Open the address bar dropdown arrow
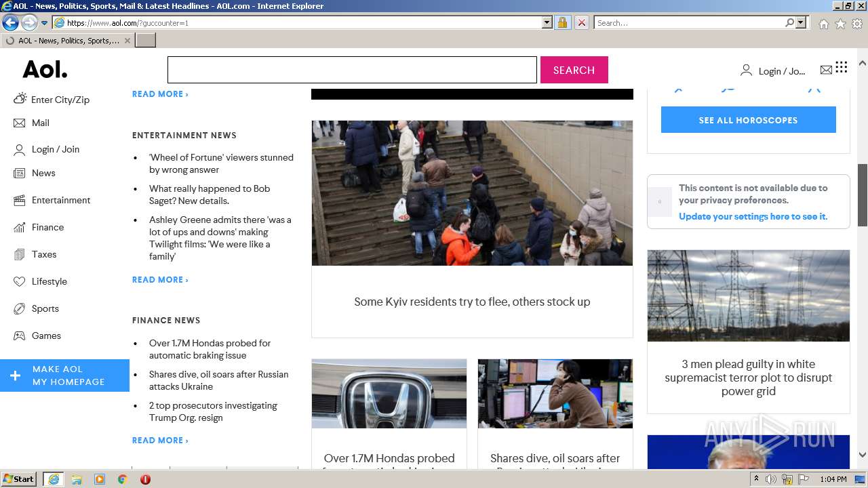Viewport: 868px width, 488px height. [547, 22]
